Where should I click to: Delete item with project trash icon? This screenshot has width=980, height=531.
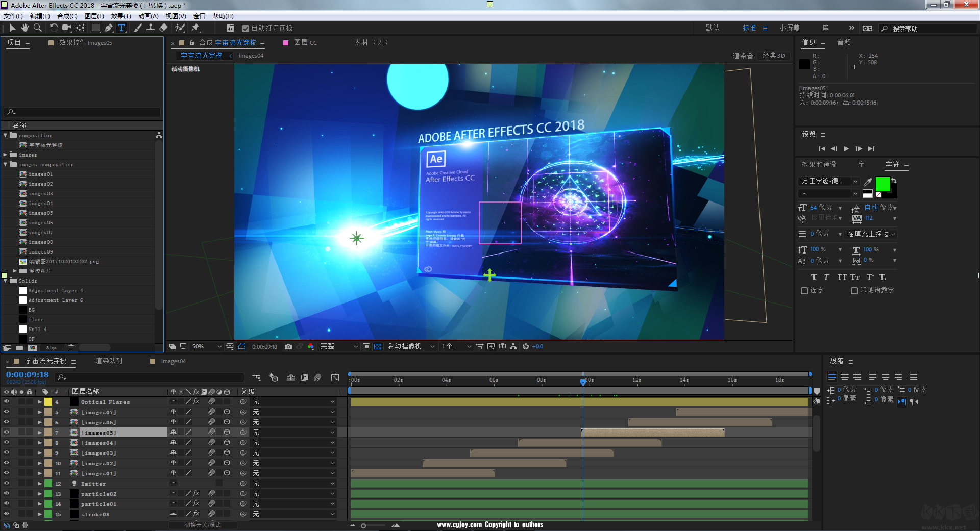pos(71,348)
